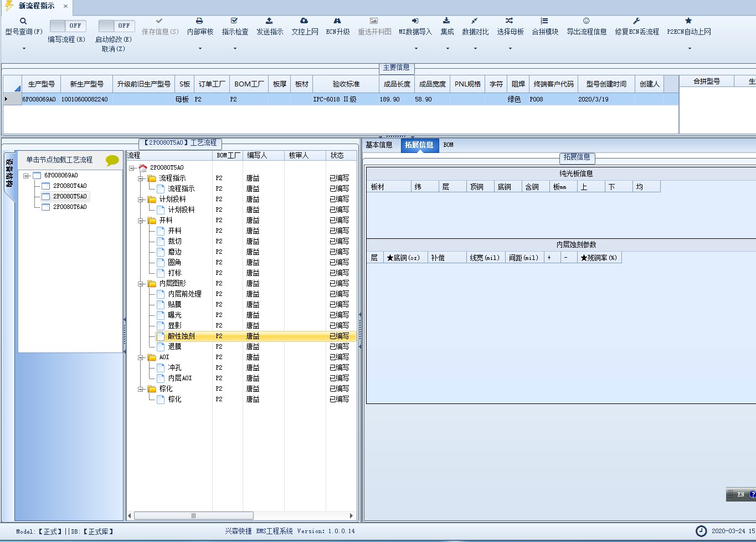The height and width of the screenshot is (542, 756).
Task: Click the scrollbar right arrow
Action: pyautogui.click(x=351, y=516)
